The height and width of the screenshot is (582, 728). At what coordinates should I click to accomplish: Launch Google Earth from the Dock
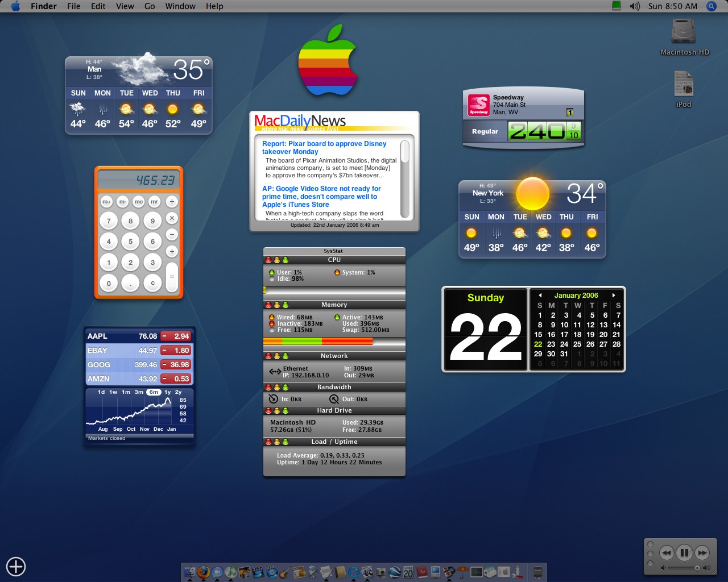coord(395,572)
